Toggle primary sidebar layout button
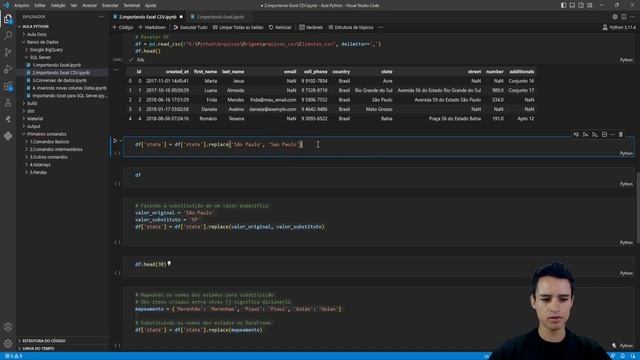 tap(563, 5)
